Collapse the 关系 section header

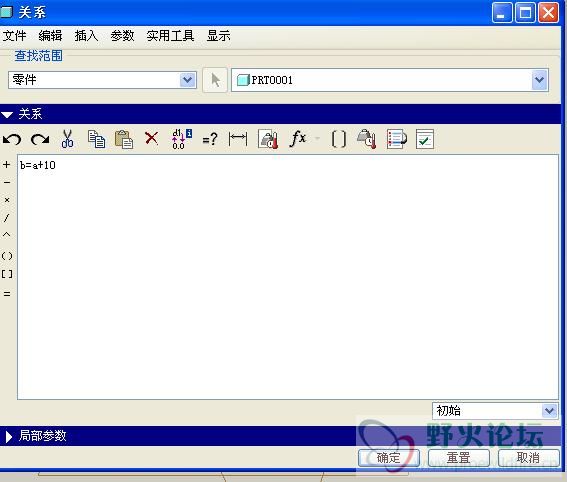coord(7,115)
